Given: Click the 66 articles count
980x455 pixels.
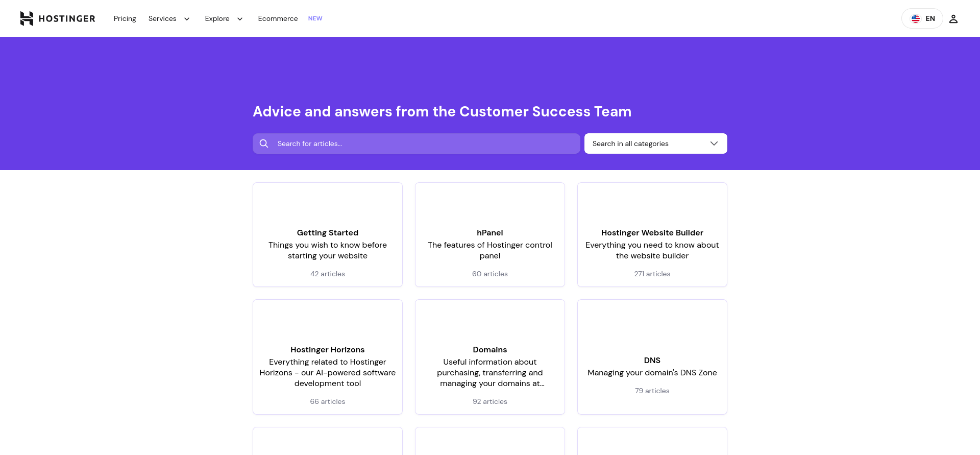Looking at the screenshot, I should point(328,401).
